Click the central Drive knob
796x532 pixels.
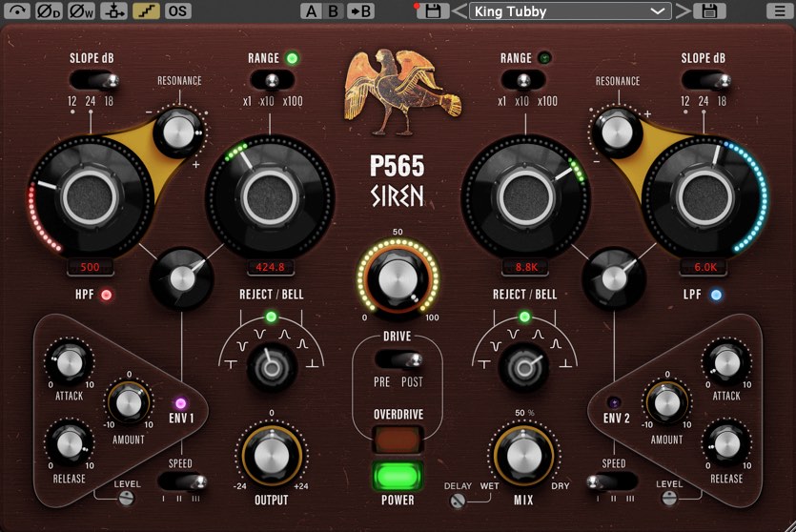point(398,278)
